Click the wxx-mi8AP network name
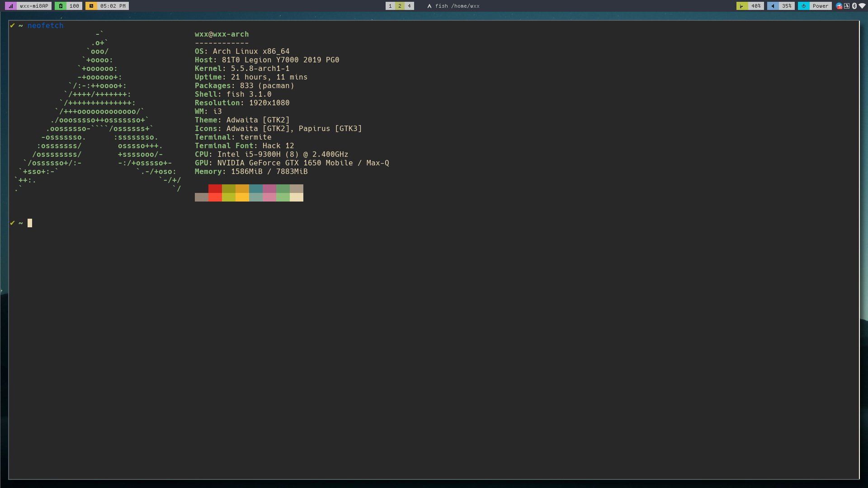This screenshot has height=488, width=868. (34, 6)
